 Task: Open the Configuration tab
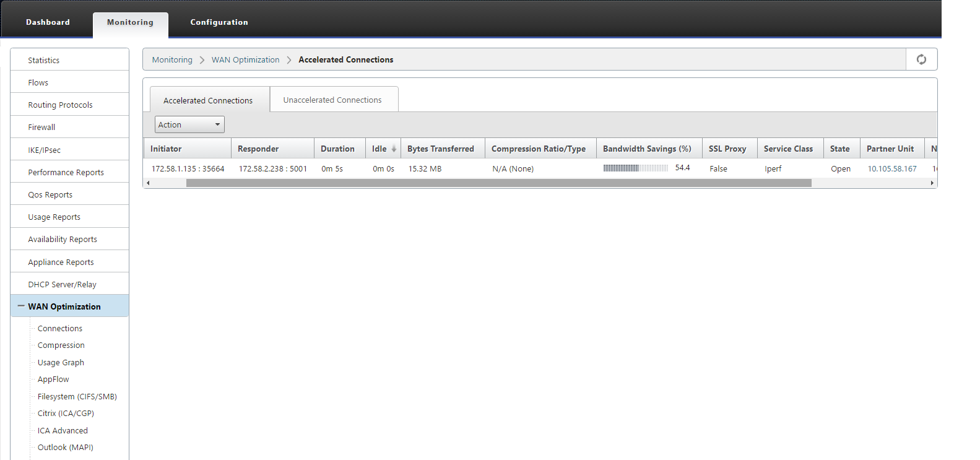(219, 22)
